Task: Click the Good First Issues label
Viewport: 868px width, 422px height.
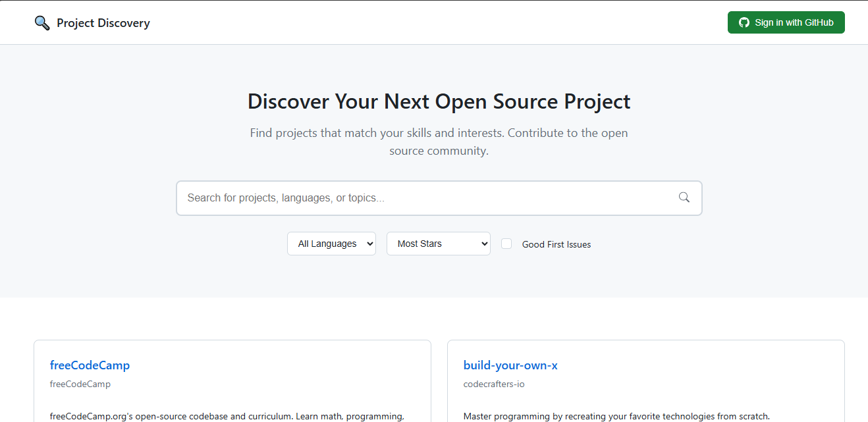Action: 556,244
